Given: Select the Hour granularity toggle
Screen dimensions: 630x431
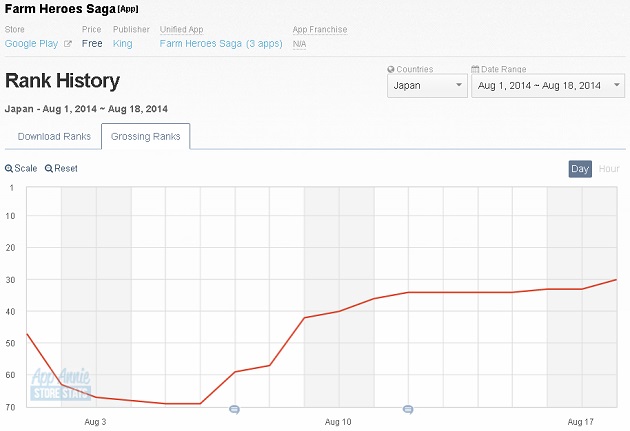Looking at the screenshot, I should pyautogui.click(x=609, y=169).
